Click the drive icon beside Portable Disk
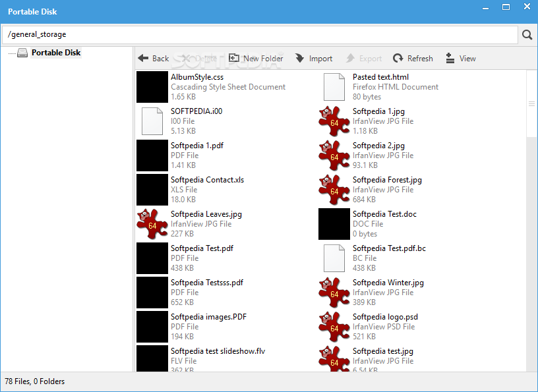 coord(22,53)
